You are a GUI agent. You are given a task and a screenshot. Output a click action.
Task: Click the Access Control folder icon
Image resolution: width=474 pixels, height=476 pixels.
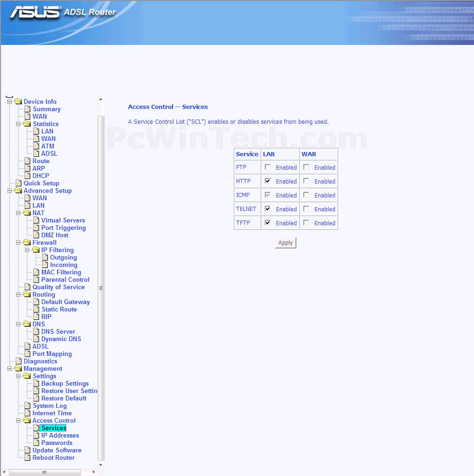(27, 420)
